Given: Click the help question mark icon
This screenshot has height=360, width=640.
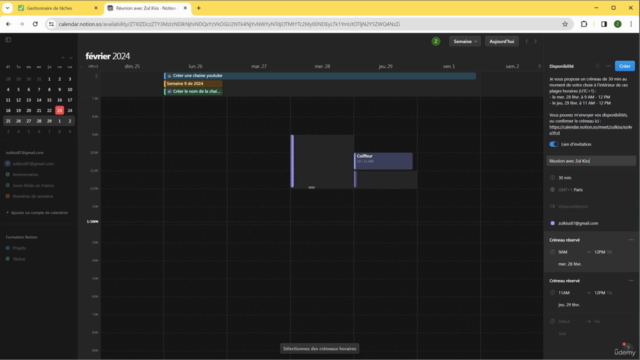Looking at the screenshot, I should click(x=628, y=347).
